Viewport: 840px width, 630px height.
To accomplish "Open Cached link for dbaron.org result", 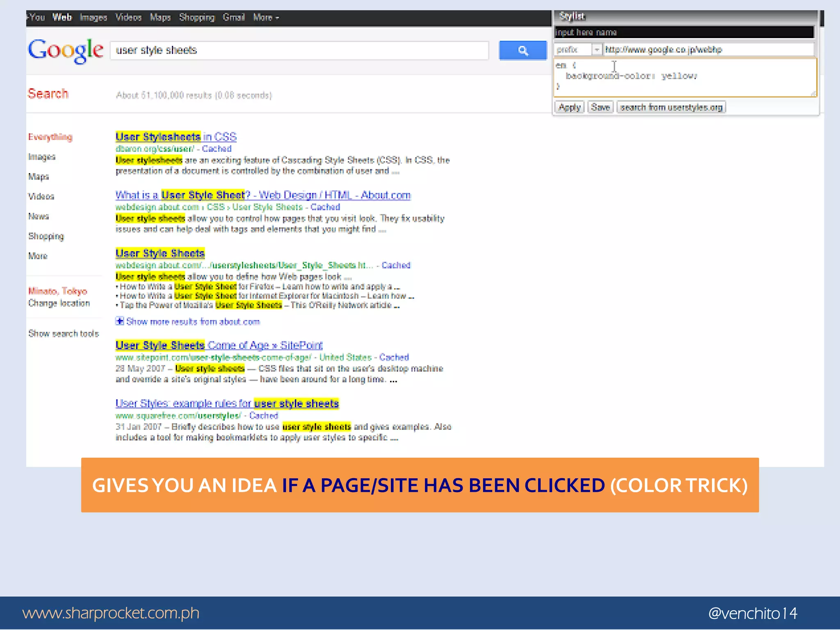I will [x=217, y=148].
